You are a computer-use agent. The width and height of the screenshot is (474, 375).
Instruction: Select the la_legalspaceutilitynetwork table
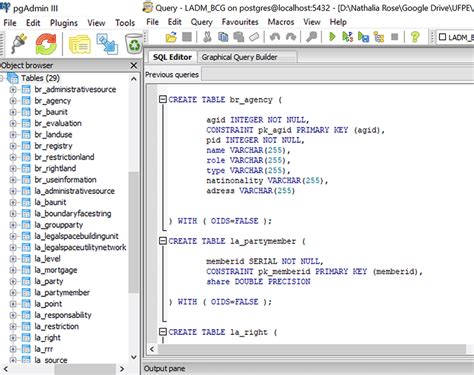80,247
